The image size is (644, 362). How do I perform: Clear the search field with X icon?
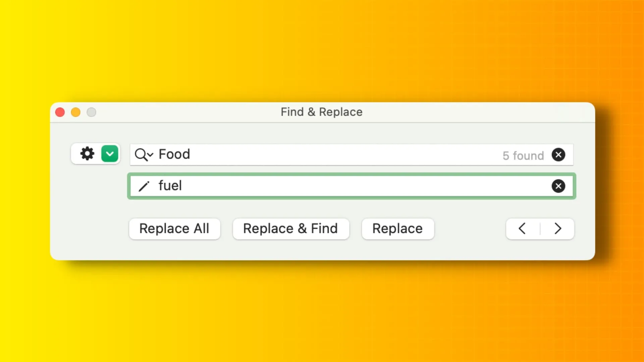(x=558, y=155)
